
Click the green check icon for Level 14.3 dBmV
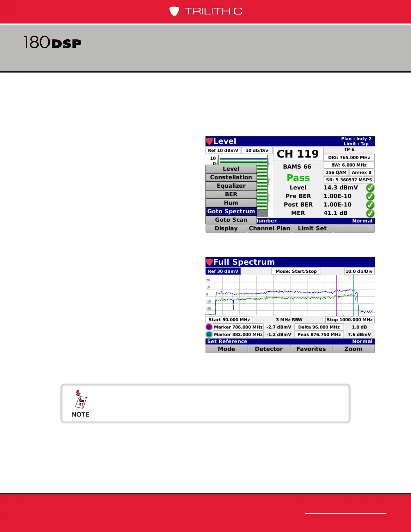pyautogui.click(x=370, y=188)
